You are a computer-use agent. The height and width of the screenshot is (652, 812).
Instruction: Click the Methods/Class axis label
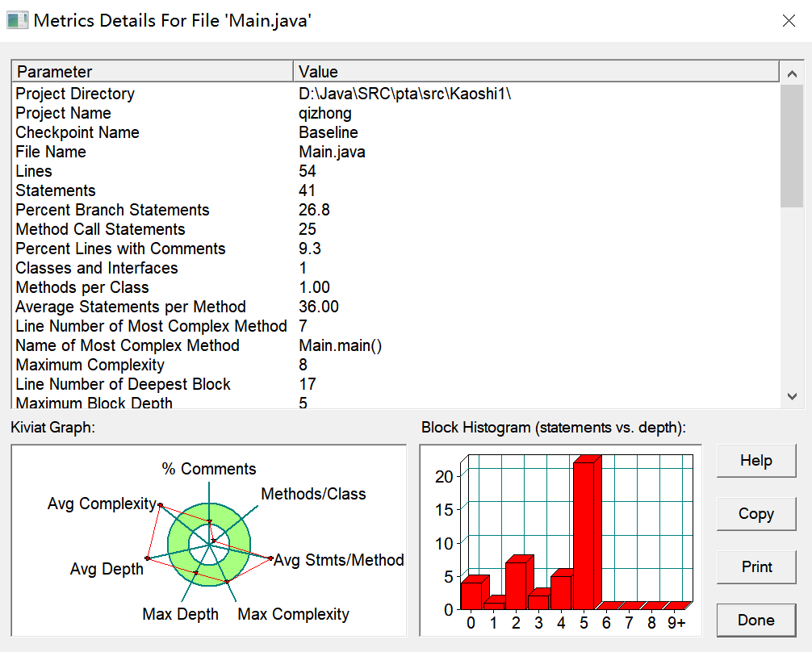point(313,494)
